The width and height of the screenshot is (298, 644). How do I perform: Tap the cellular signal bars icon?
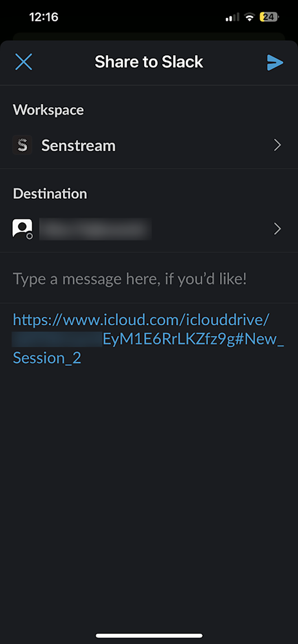[x=232, y=17]
